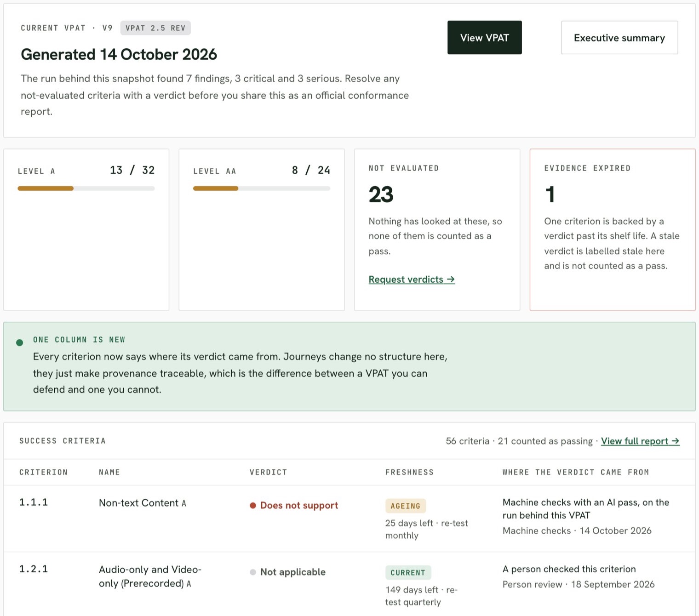Click the 13 / 32 Level A score
This screenshot has width=699, height=616.
click(x=132, y=171)
